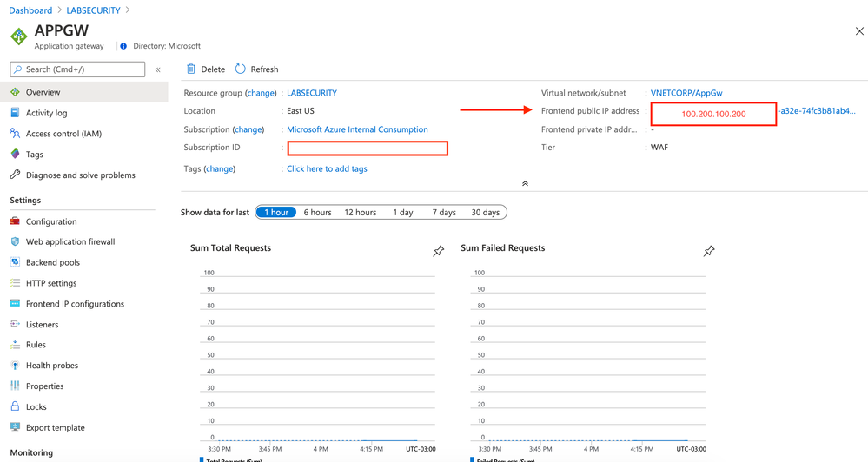Click the East US location value

301,110
